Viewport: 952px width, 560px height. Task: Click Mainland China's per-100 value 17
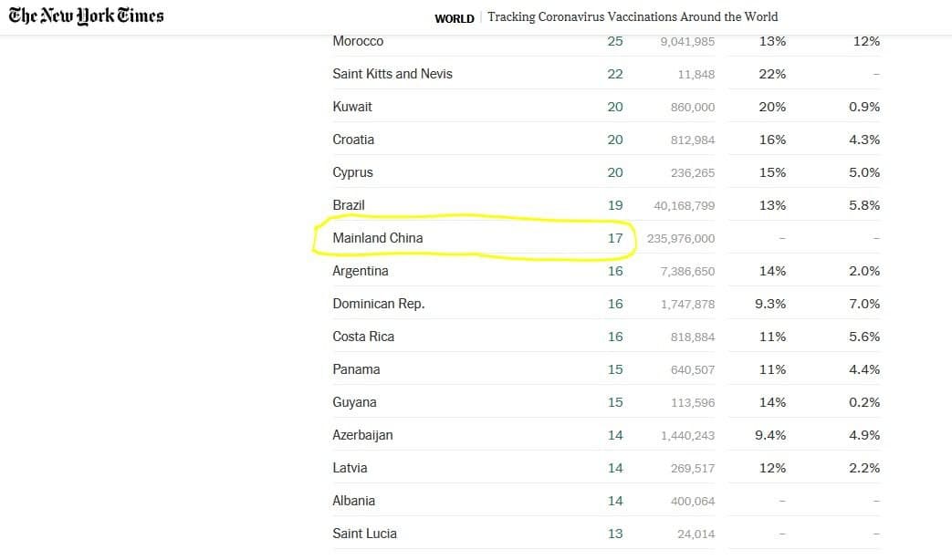point(615,238)
